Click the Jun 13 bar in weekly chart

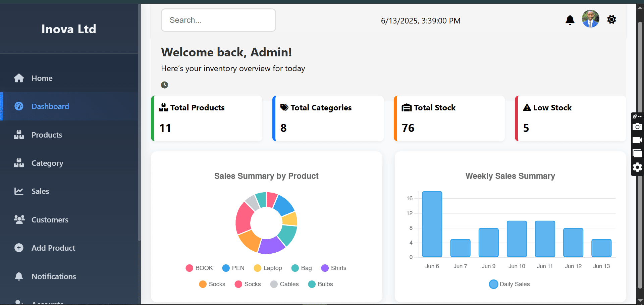click(601, 248)
